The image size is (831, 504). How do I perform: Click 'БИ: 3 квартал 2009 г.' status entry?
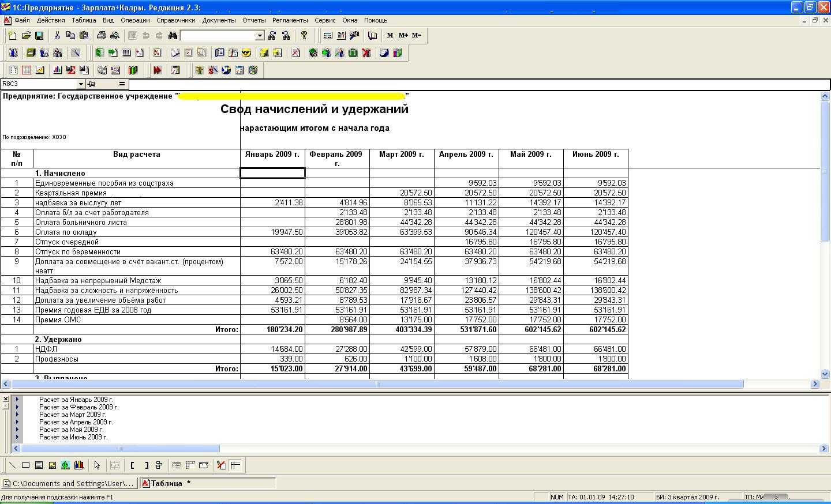pyautogui.click(x=687, y=497)
